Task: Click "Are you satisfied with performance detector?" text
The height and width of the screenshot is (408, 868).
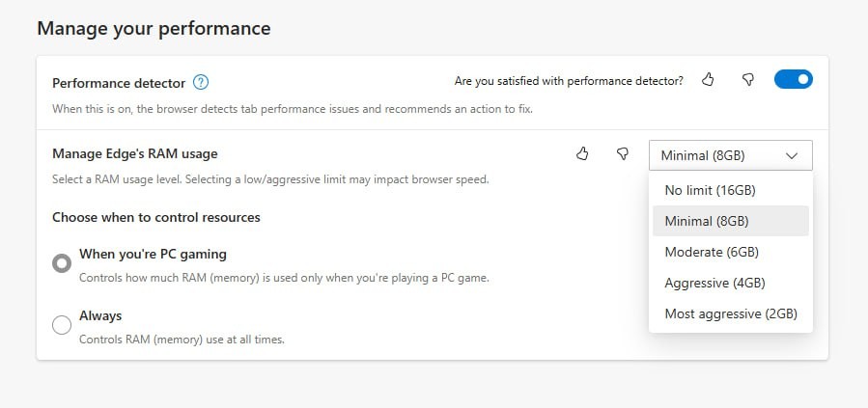Action: coord(569,81)
